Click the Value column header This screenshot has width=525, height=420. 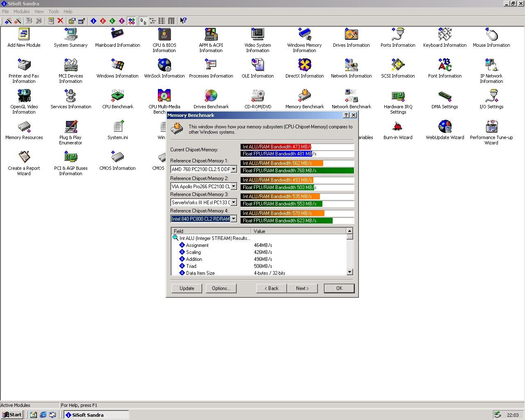tap(299, 231)
